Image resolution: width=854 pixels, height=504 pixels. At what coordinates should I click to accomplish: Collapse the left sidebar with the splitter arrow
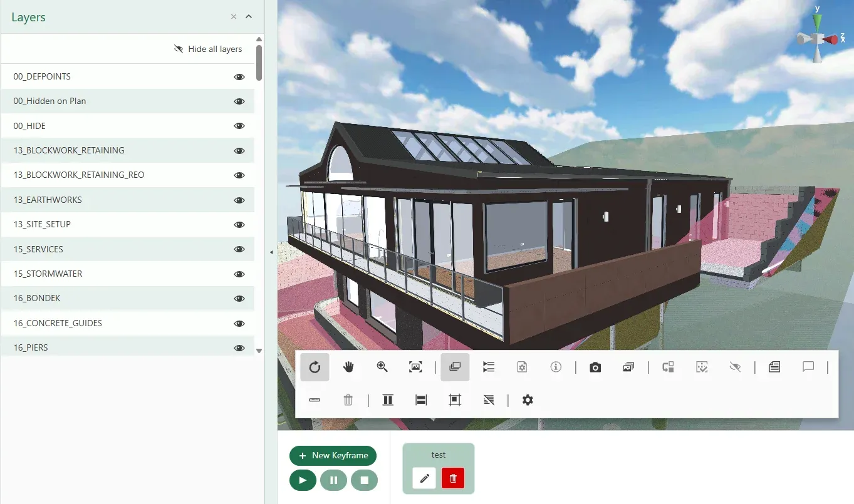pyautogui.click(x=271, y=252)
